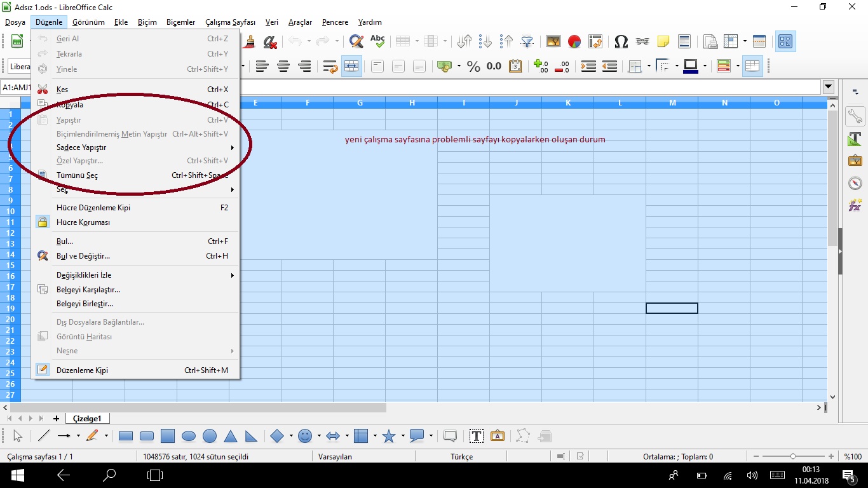Click the Sort icon with two arrows
Image resolution: width=868 pixels, height=488 pixels.
(465, 41)
